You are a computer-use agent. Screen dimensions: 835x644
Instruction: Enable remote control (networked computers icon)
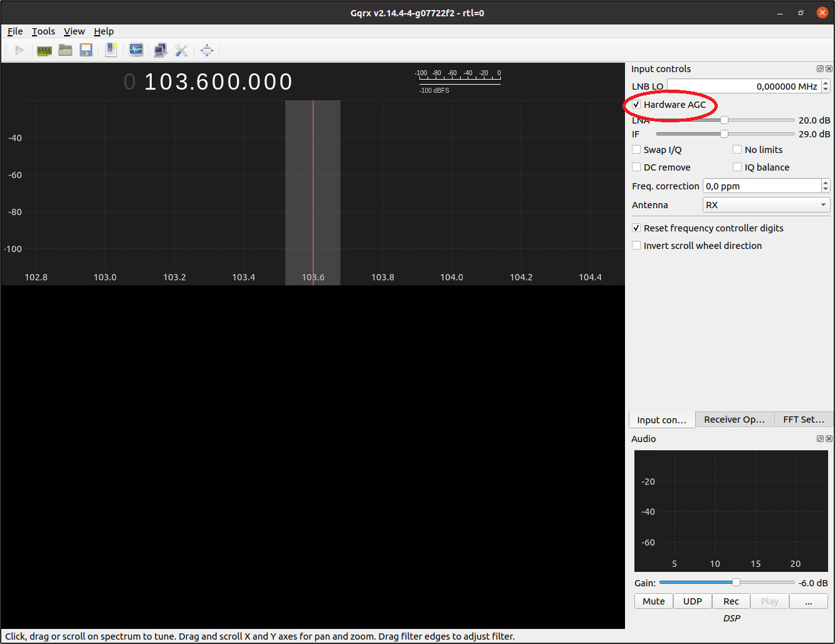(160, 50)
